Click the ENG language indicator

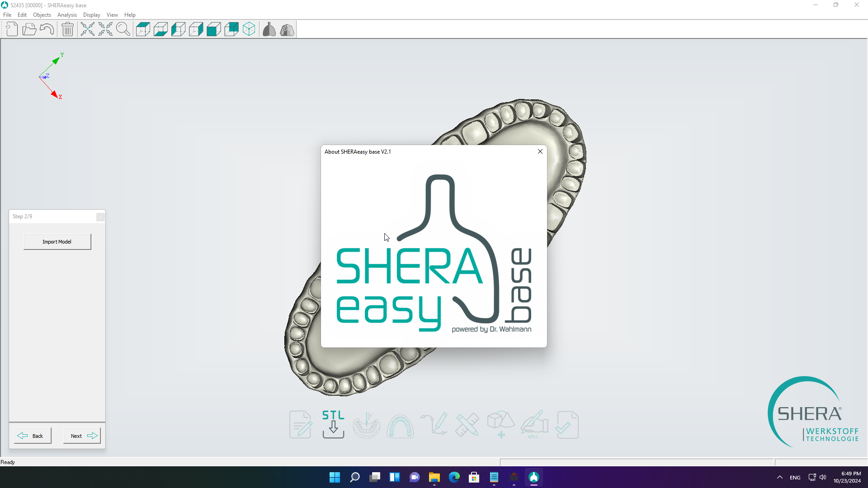click(795, 478)
